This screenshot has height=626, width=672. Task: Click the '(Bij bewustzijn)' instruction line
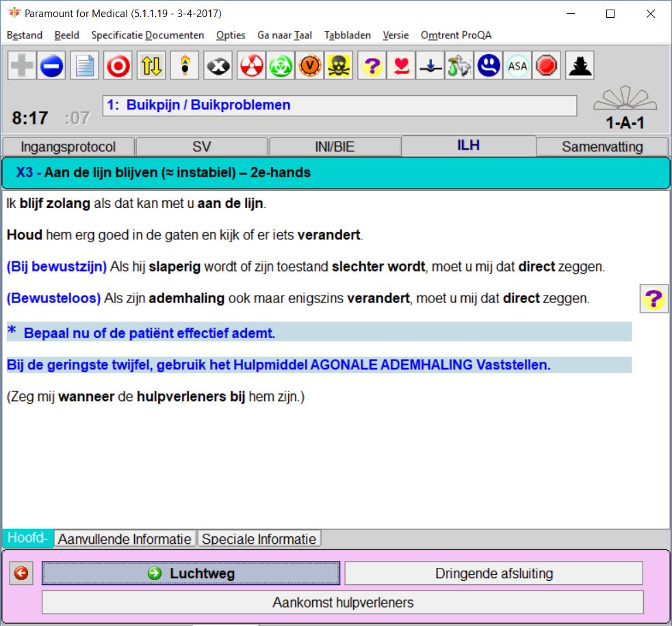pyautogui.click(x=306, y=267)
